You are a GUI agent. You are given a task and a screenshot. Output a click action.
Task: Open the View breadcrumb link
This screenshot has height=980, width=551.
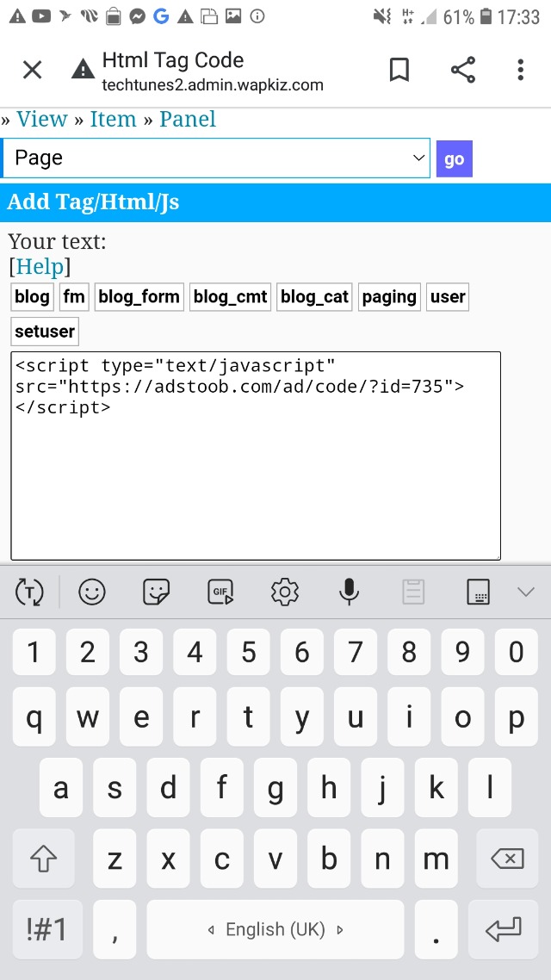click(x=42, y=119)
